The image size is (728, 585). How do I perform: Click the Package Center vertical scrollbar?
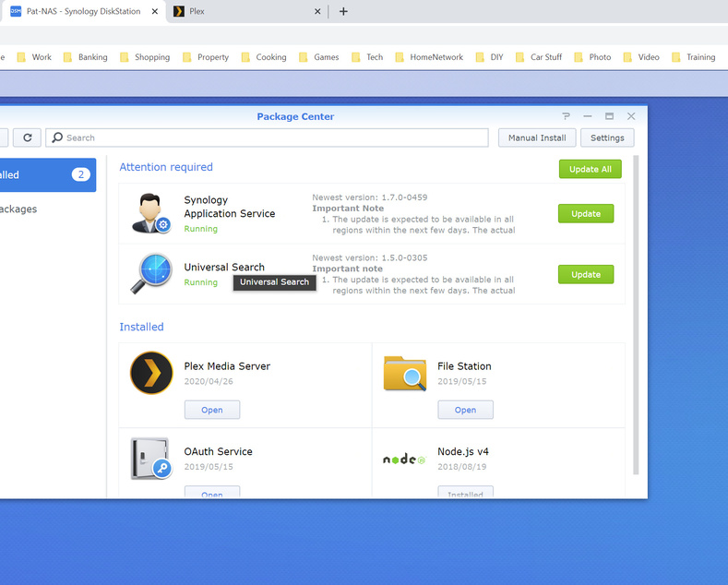click(x=636, y=315)
